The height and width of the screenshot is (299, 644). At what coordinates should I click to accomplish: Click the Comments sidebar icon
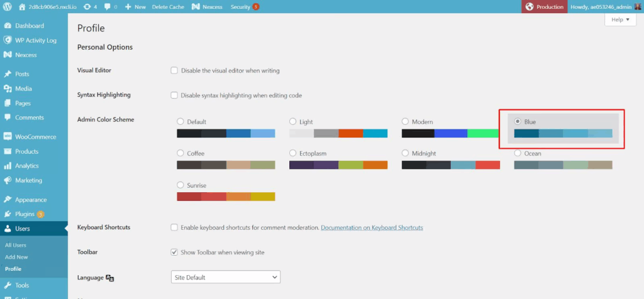(x=8, y=117)
